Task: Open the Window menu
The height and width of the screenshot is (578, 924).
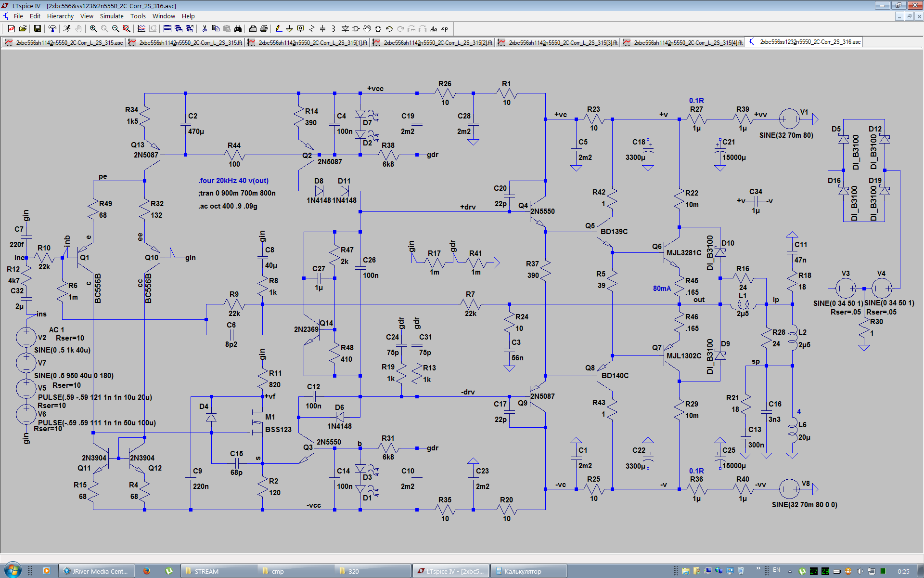Action: tap(164, 16)
